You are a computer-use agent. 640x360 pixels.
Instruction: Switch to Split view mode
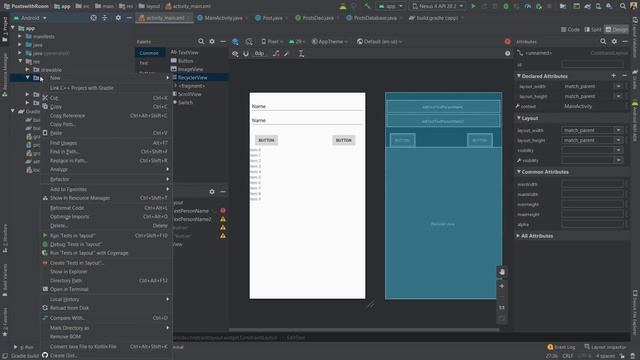[x=593, y=29]
